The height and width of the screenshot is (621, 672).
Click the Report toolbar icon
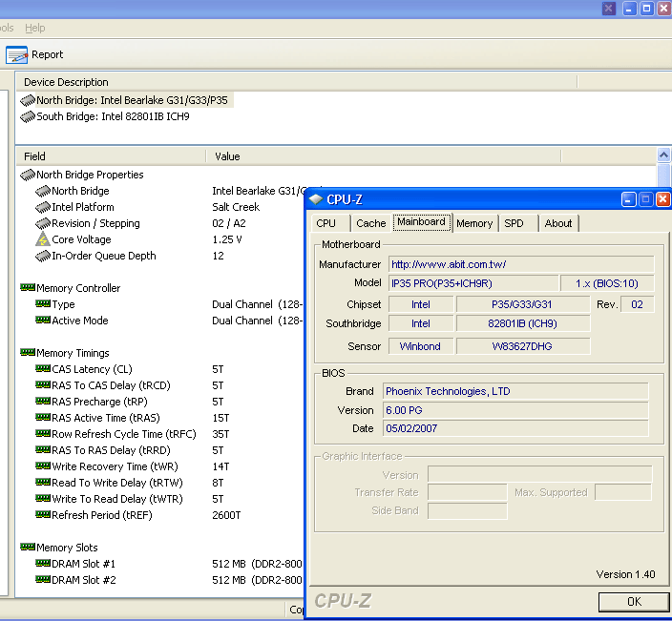pyautogui.click(x=17, y=54)
